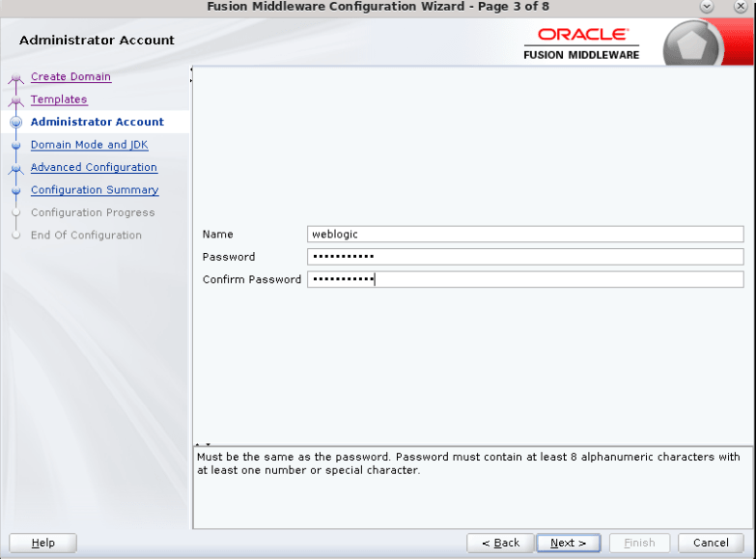Select the Administrator Account step

pos(98,122)
